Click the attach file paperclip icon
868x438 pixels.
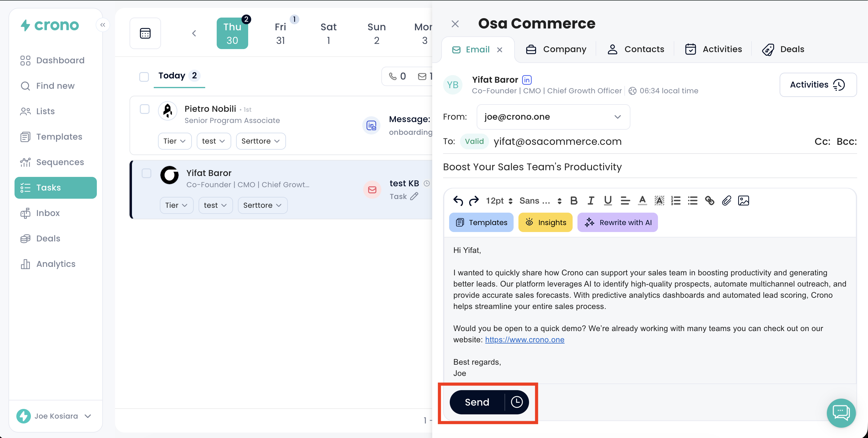point(726,201)
